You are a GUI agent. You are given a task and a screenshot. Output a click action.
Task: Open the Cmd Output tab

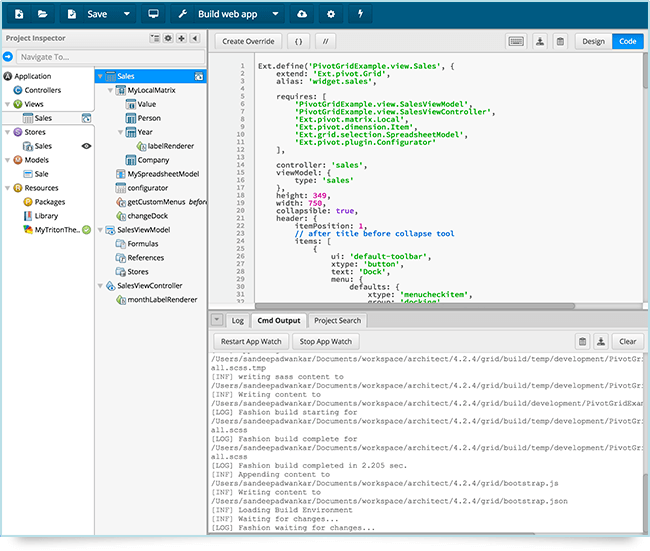click(x=279, y=320)
